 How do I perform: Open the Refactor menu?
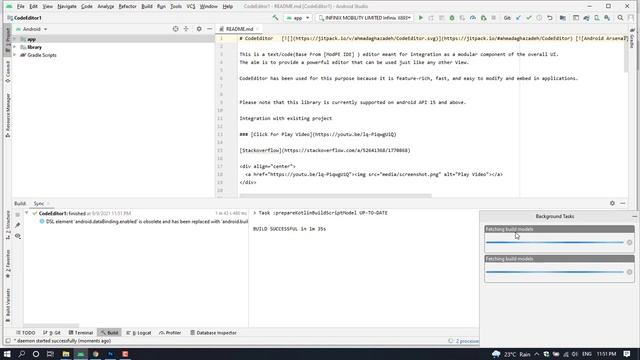point(127,7)
